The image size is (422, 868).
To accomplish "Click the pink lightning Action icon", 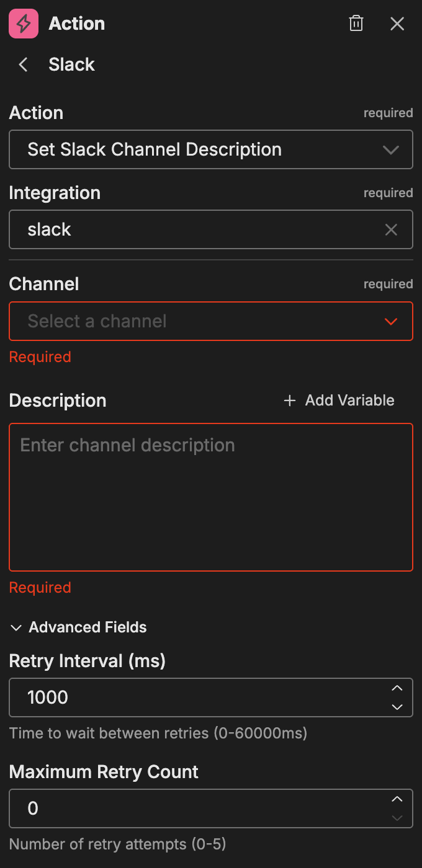I will tap(23, 24).
